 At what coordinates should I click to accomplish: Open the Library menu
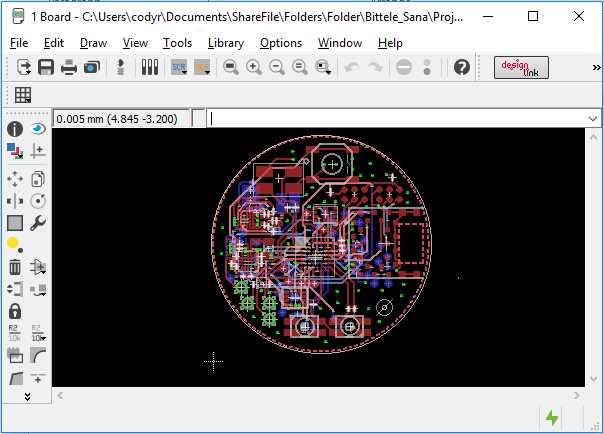(225, 43)
